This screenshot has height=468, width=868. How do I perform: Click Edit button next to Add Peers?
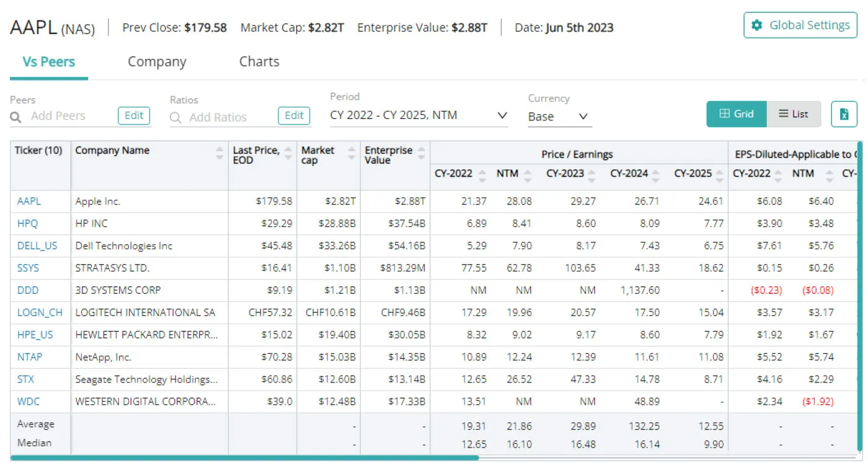pyautogui.click(x=134, y=115)
